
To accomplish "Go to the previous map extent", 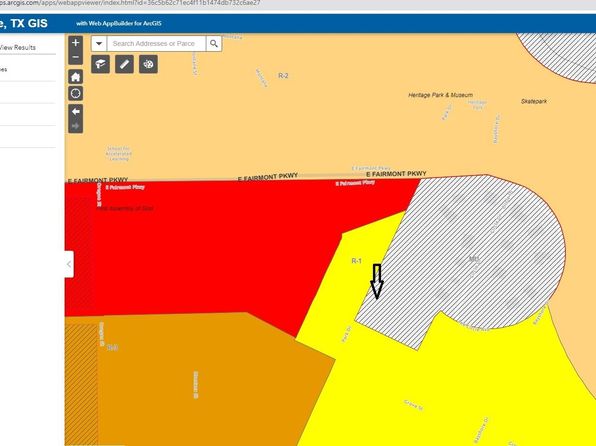I will point(75,111).
